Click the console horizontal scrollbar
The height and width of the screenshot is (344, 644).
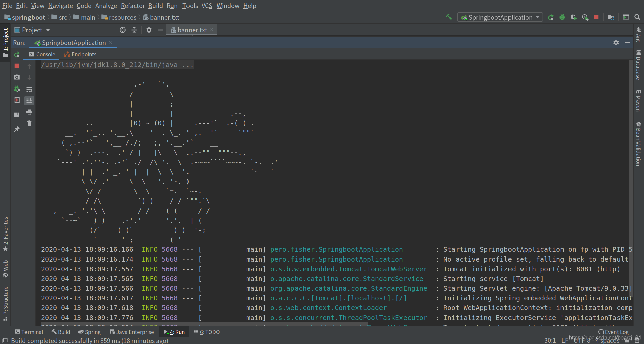click(x=204, y=324)
